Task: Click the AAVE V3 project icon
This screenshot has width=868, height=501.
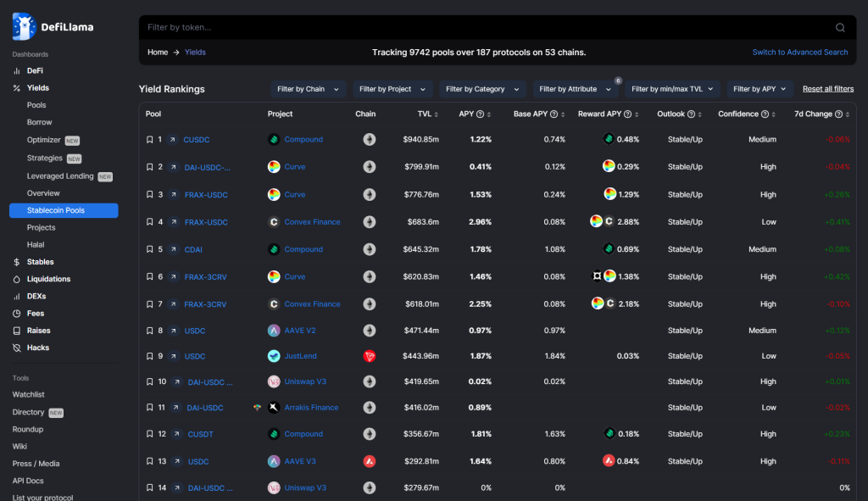Action: (x=274, y=461)
